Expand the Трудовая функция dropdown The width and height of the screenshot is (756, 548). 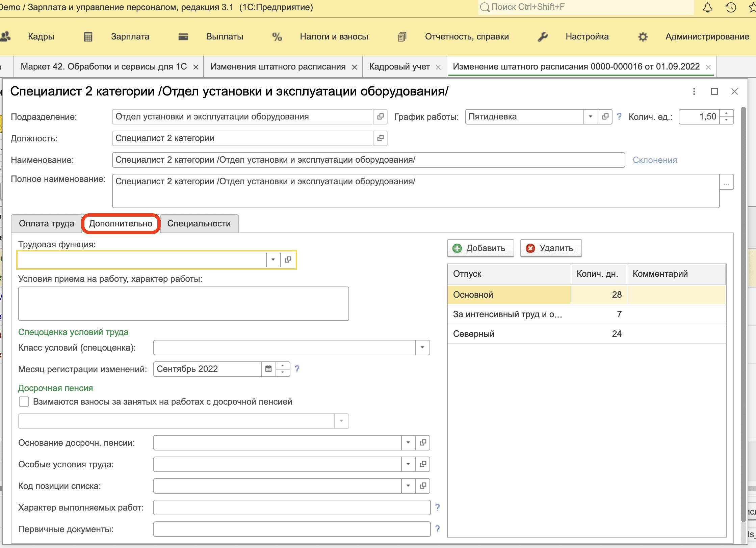click(x=273, y=259)
